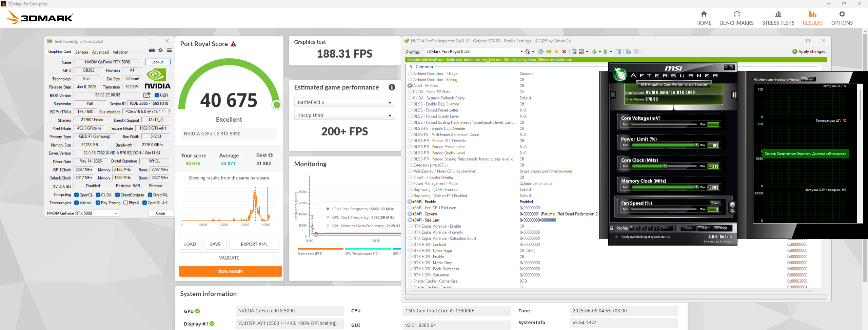Adjust the Core Clock (MHz) slider handle
This screenshot has width=868, height=330.
665,166
